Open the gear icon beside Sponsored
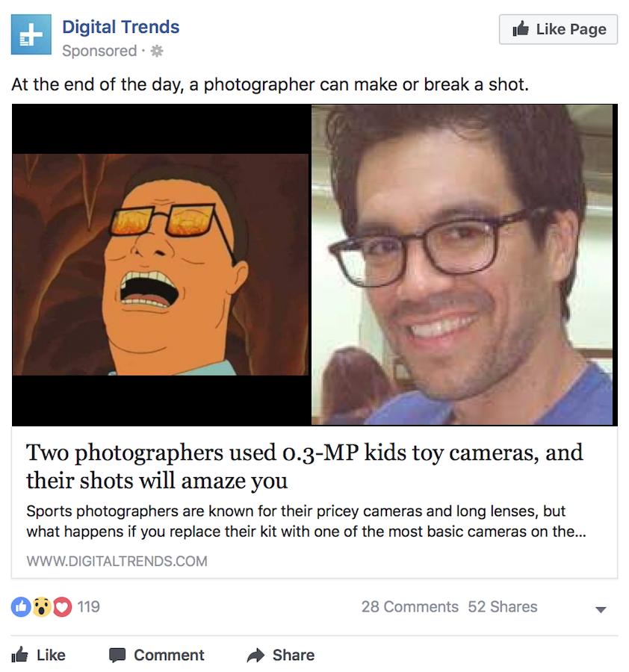This screenshot has height=672, width=629. pos(156,52)
